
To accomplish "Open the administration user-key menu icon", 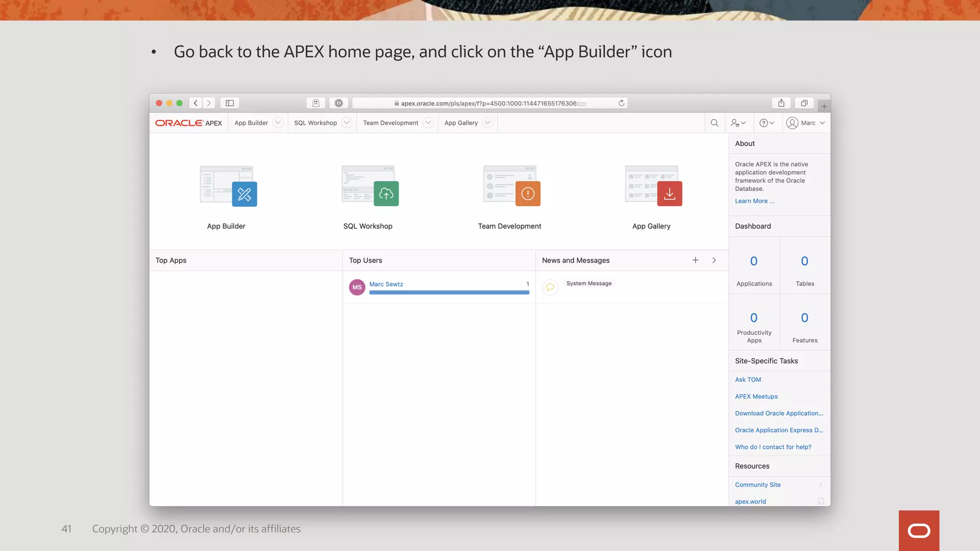I will click(x=738, y=123).
